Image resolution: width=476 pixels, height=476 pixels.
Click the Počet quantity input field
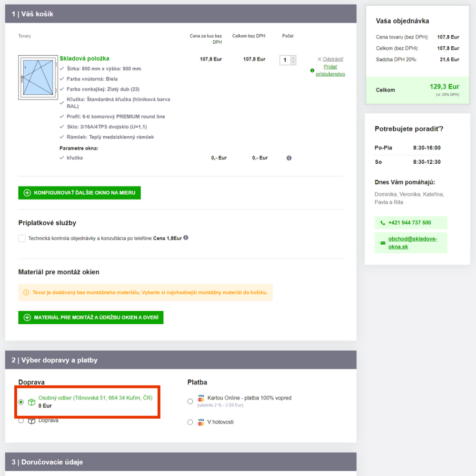(285, 60)
